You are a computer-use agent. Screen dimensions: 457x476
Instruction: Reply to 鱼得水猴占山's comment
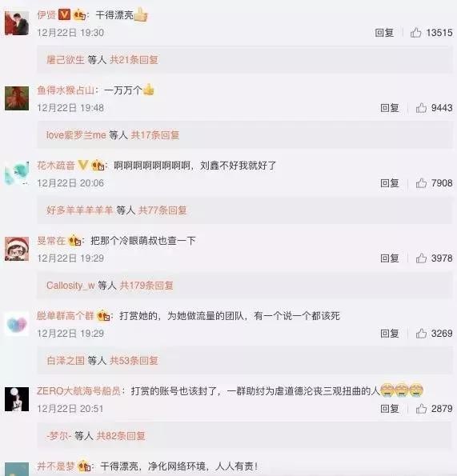pyautogui.click(x=390, y=108)
